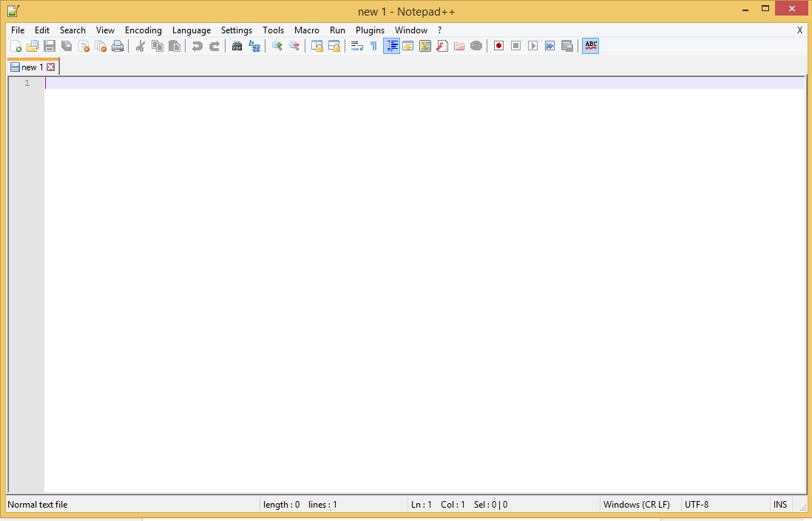Undo using the curved arrow icon
Screen dimensions: 812x521
(197, 45)
